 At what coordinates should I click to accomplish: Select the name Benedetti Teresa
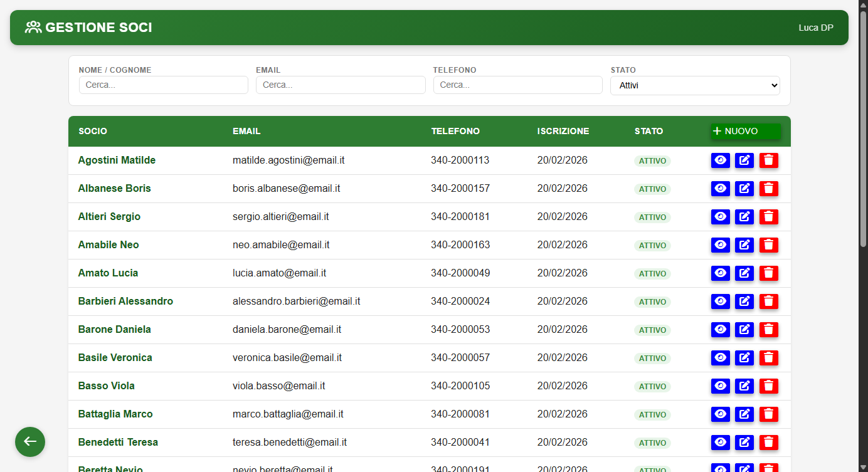click(118, 443)
